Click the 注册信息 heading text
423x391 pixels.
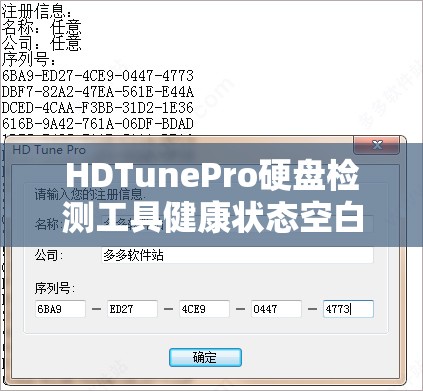pos(36,12)
